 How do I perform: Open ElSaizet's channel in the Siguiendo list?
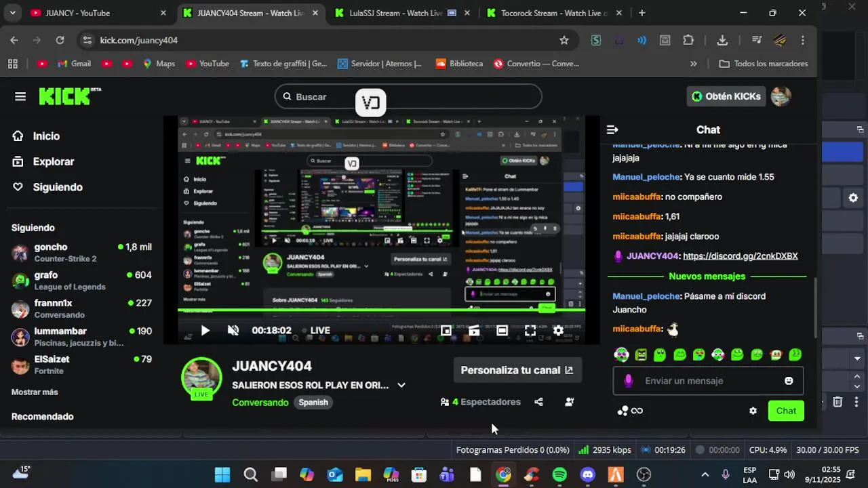pyautogui.click(x=81, y=365)
